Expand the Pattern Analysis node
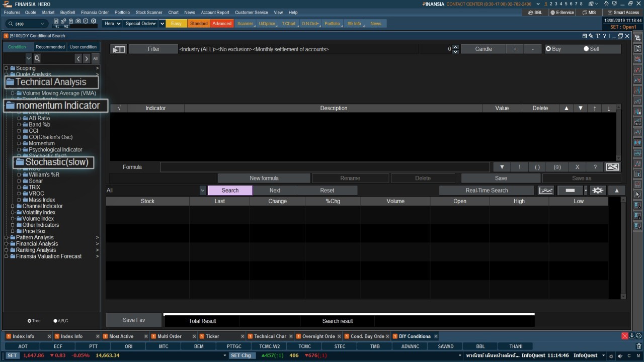 click(7, 238)
